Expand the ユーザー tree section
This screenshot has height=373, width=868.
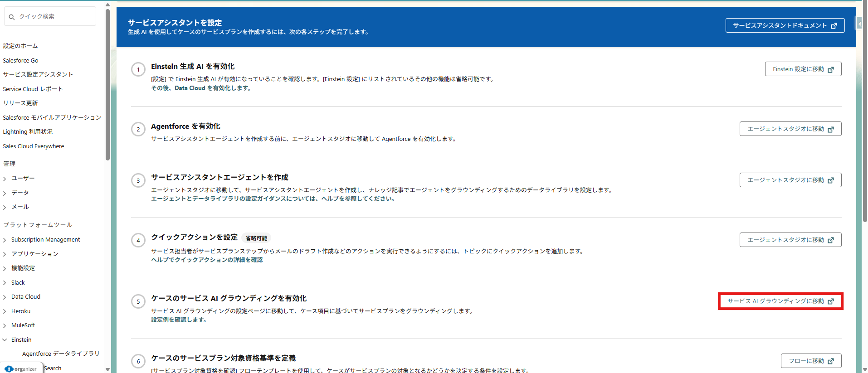click(5, 179)
